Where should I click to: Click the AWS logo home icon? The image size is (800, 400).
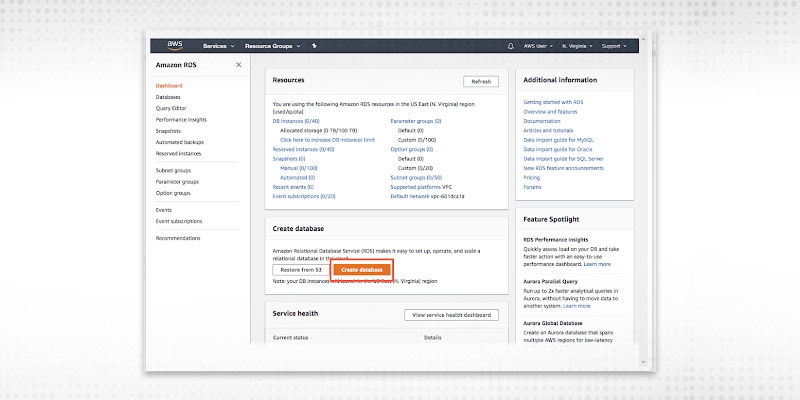coord(175,46)
